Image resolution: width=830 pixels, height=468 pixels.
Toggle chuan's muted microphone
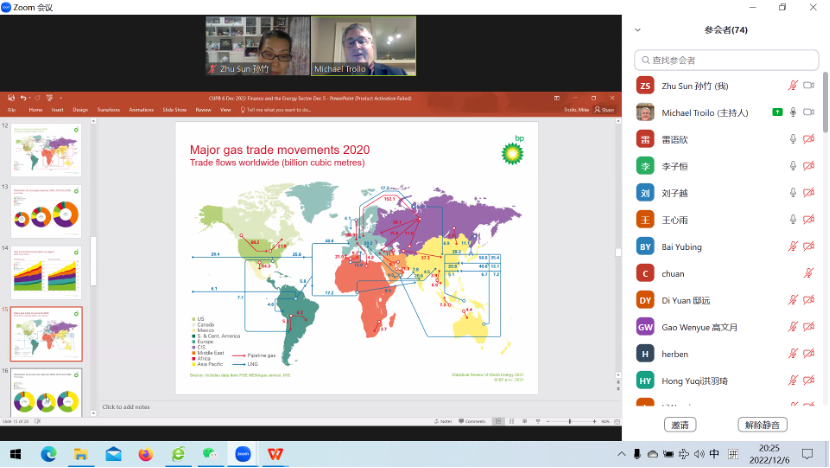click(809, 273)
